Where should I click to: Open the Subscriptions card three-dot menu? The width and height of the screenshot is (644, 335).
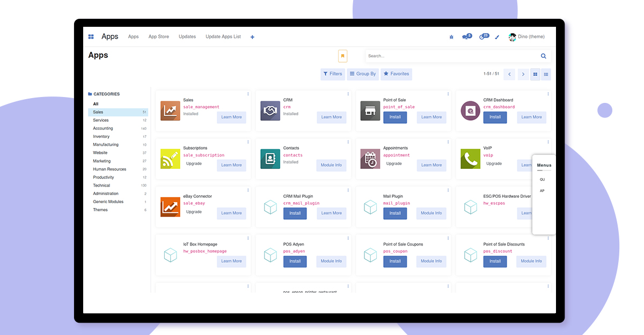pos(248,142)
